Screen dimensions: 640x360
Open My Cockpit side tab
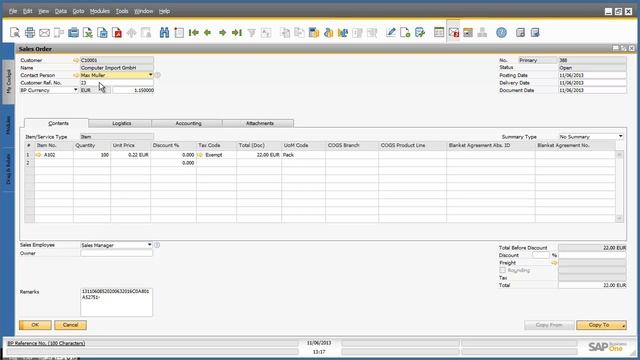(8, 81)
